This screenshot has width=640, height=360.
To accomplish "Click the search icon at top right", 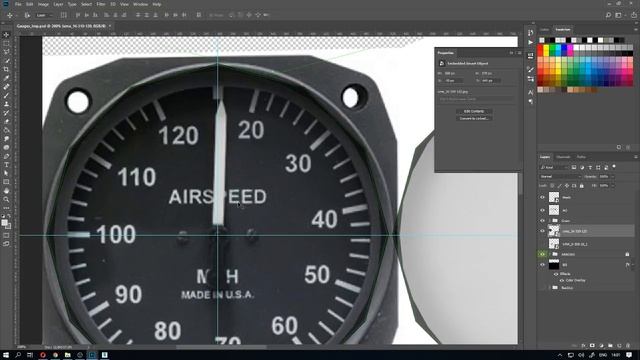I will (608, 15).
